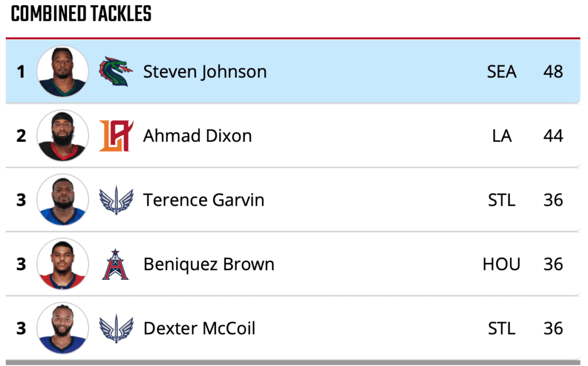Click the Seattle Dragons team logo
Image resolution: width=588 pixels, height=366 pixels.
click(115, 72)
